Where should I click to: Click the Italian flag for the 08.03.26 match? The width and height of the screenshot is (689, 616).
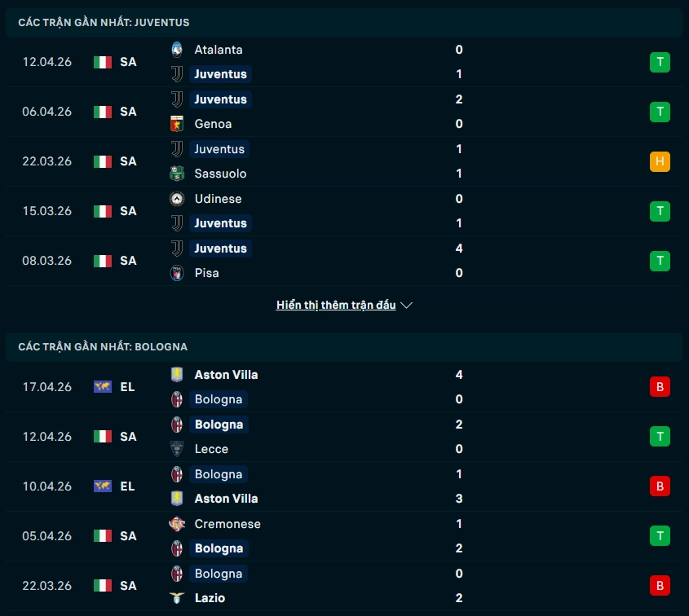tap(103, 261)
